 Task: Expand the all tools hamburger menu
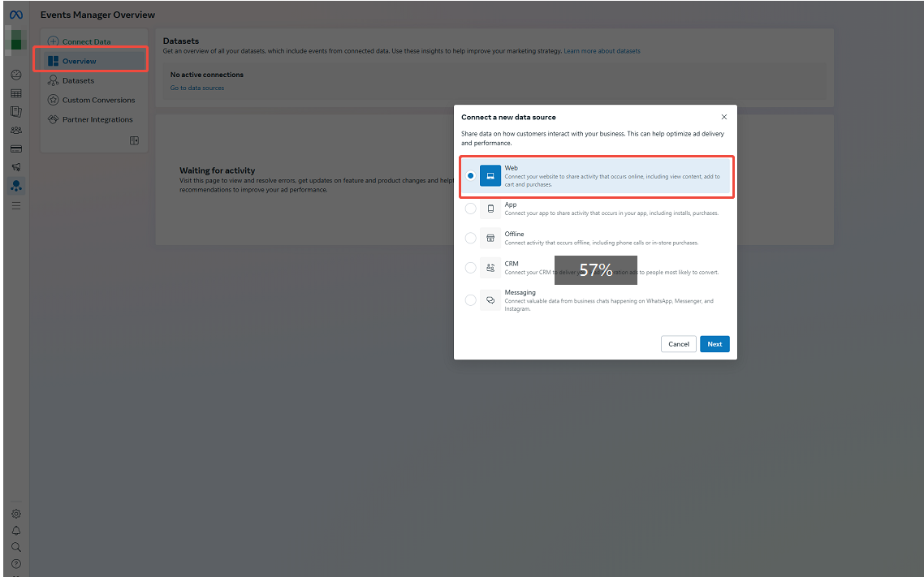click(x=16, y=206)
